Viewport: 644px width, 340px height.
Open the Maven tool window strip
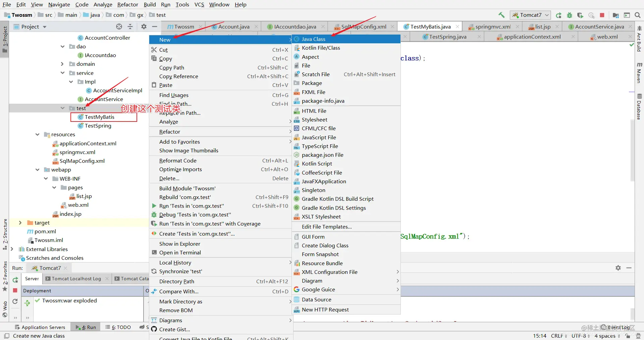[639, 72]
